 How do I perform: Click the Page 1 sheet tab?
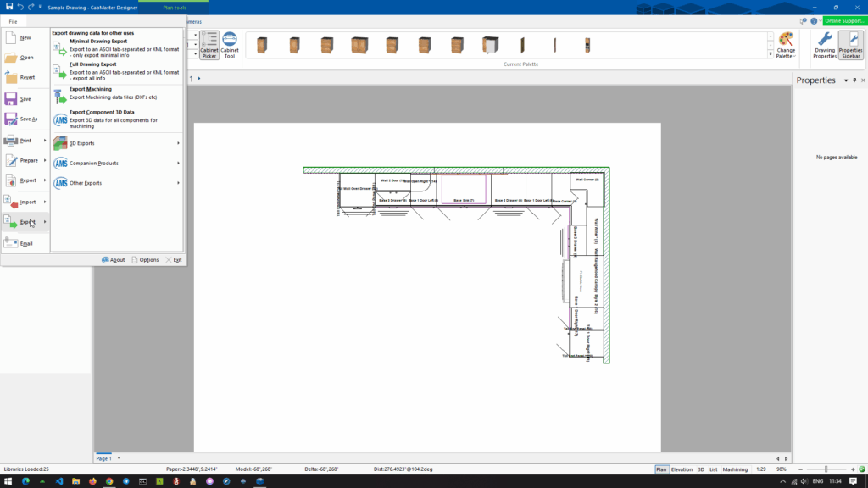click(x=103, y=457)
